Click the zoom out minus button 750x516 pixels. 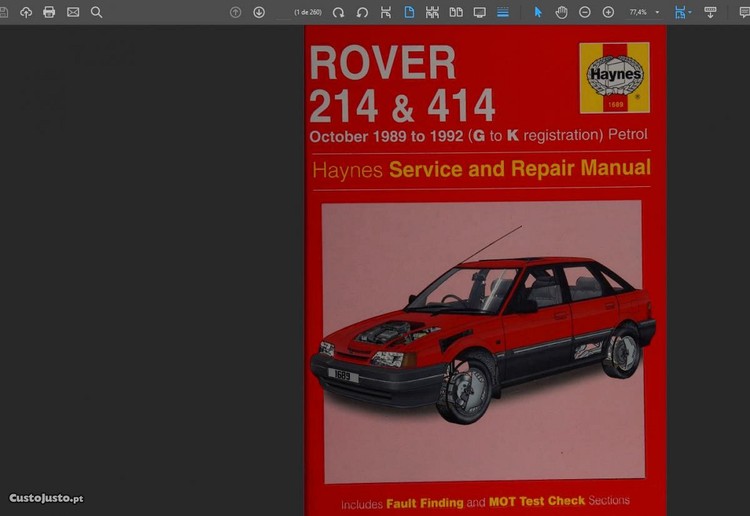[x=584, y=12]
